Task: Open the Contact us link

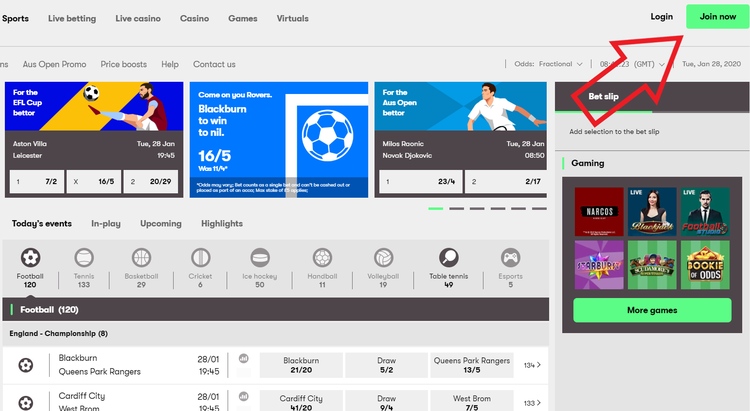Action: point(214,64)
